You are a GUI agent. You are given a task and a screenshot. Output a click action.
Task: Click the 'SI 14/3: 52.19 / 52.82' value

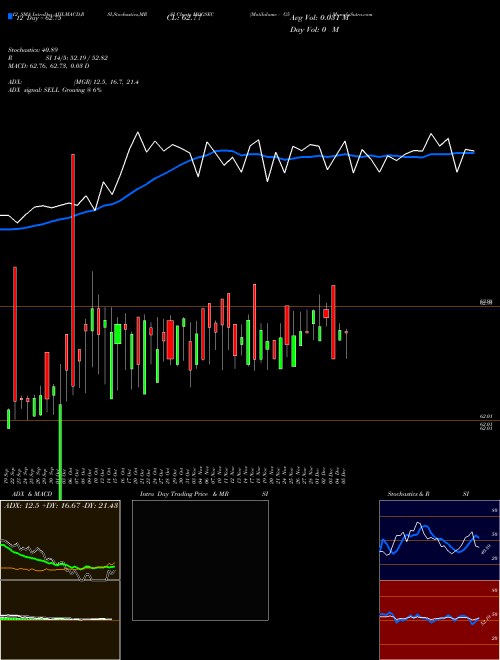pos(77,58)
